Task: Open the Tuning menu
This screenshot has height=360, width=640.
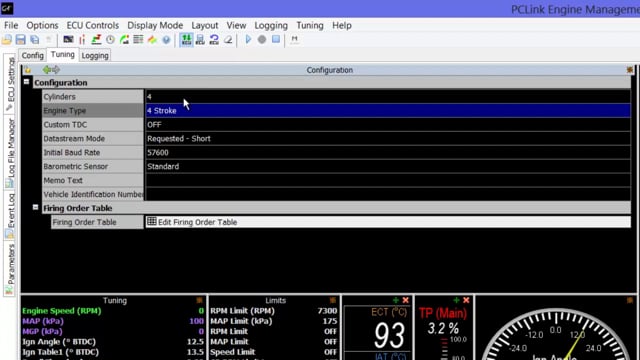Action: (310, 25)
